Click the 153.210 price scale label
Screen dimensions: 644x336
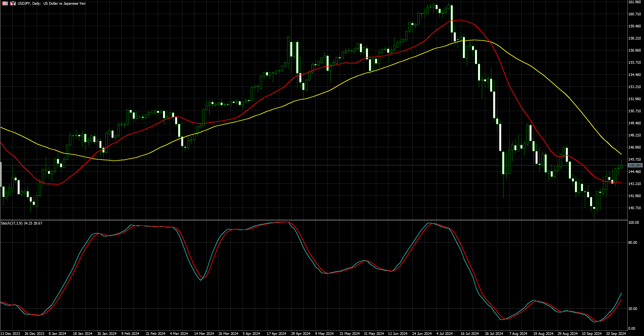tap(635, 87)
